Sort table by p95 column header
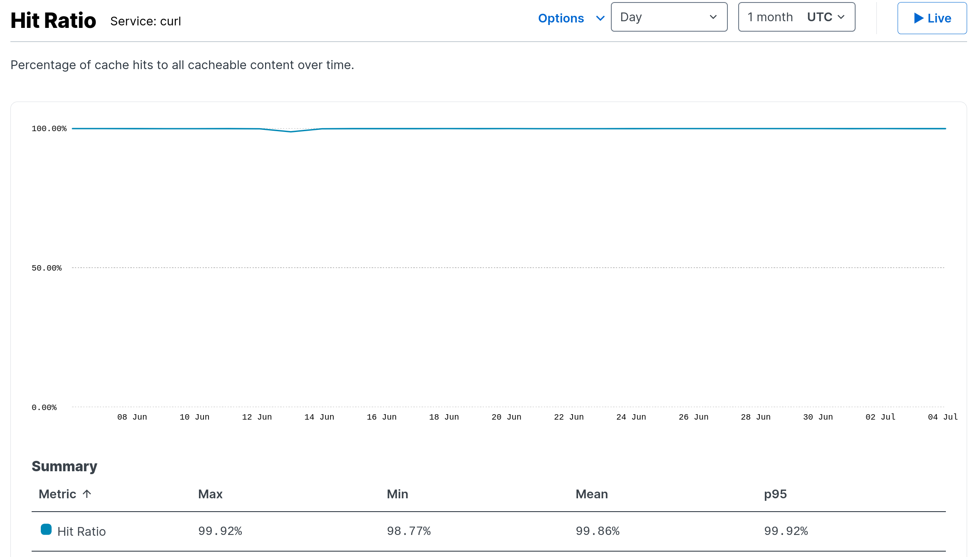Screen dimensions: 980x557 pyautogui.click(x=775, y=494)
